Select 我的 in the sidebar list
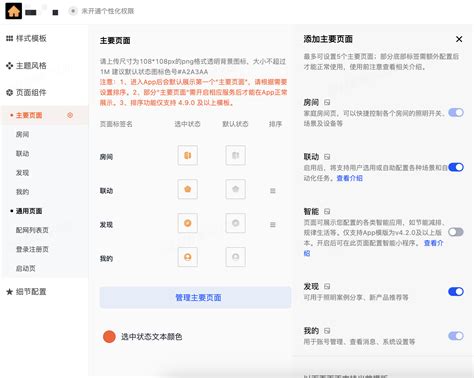The height and width of the screenshot is (378, 474). 22,192
